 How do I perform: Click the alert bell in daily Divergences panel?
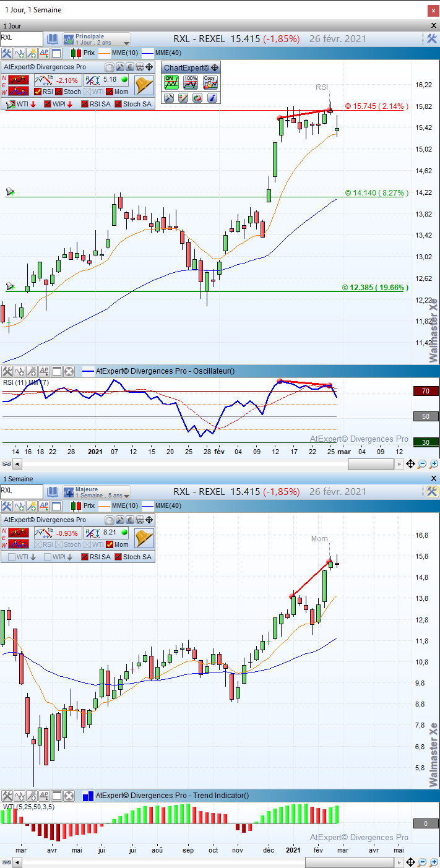[x=144, y=85]
